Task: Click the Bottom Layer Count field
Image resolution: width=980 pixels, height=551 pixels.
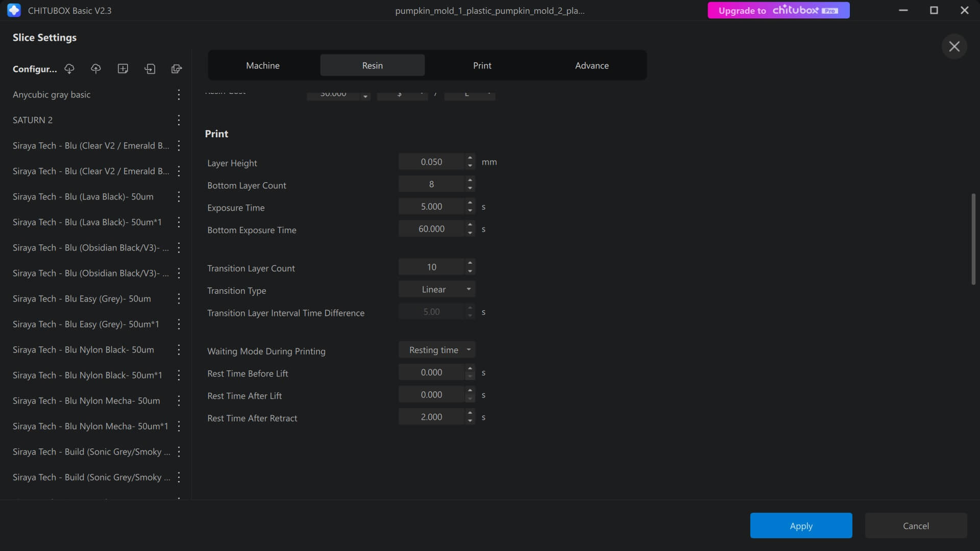Action: pyautogui.click(x=432, y=184)
